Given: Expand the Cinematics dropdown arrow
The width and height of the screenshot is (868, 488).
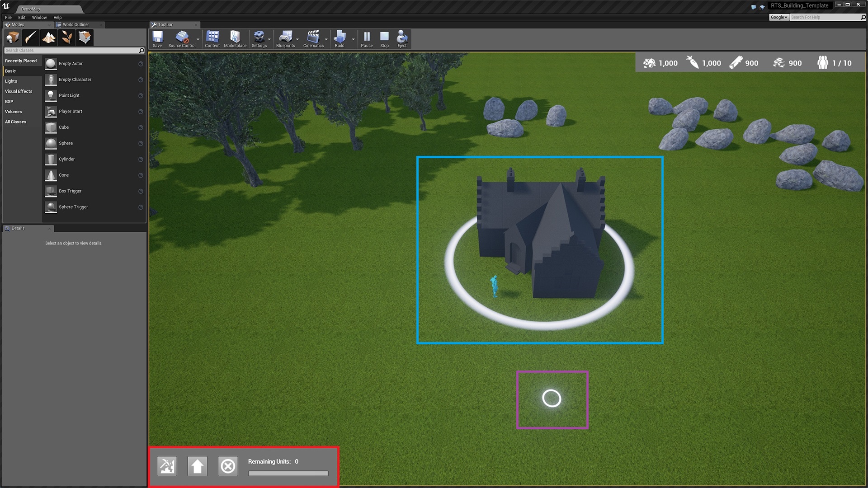Looking at the screenshot, I should point(326,39).
